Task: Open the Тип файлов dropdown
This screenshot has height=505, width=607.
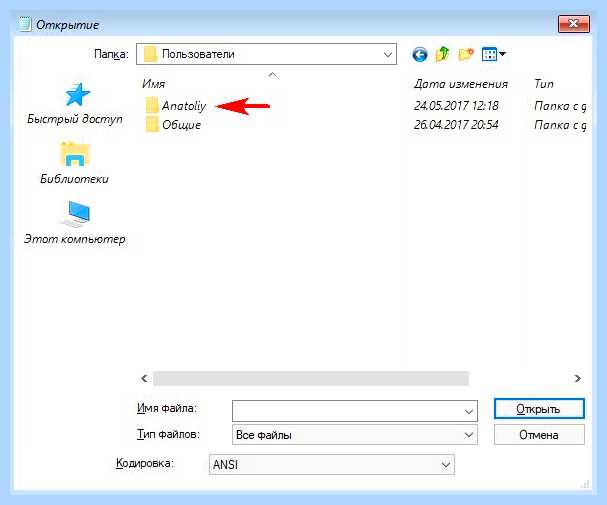Action: (355, 435)
